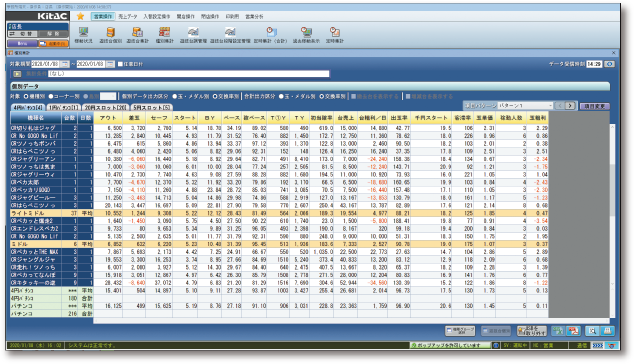Click the favorites star icon

click(x=80, y=16)
